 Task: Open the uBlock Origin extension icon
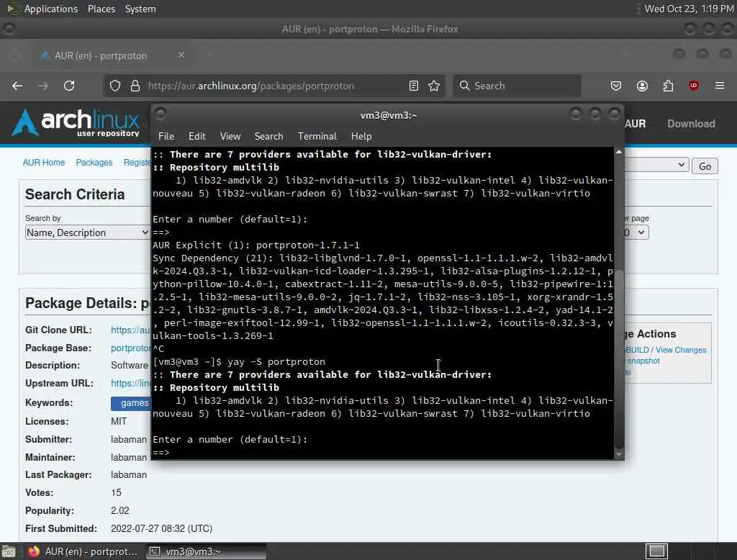pos(693,86)
